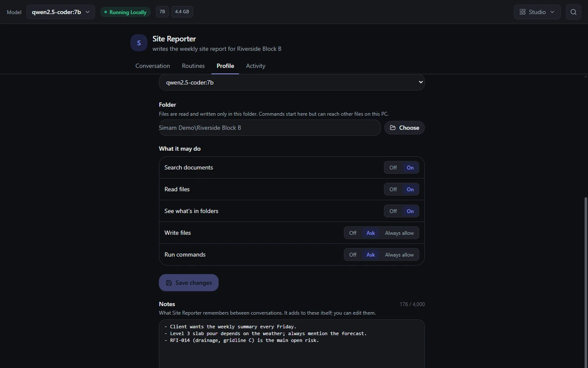This screenshot has width=588, height=368.
Task: Set Write files to Ask
Action: click(370, 233)
